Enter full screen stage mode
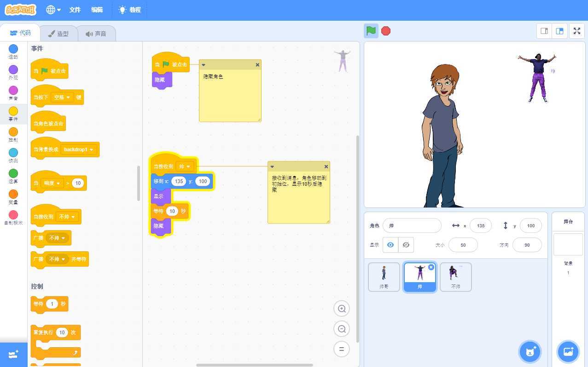The height and width of the screenshot is (367, 588). pos(577,31)
